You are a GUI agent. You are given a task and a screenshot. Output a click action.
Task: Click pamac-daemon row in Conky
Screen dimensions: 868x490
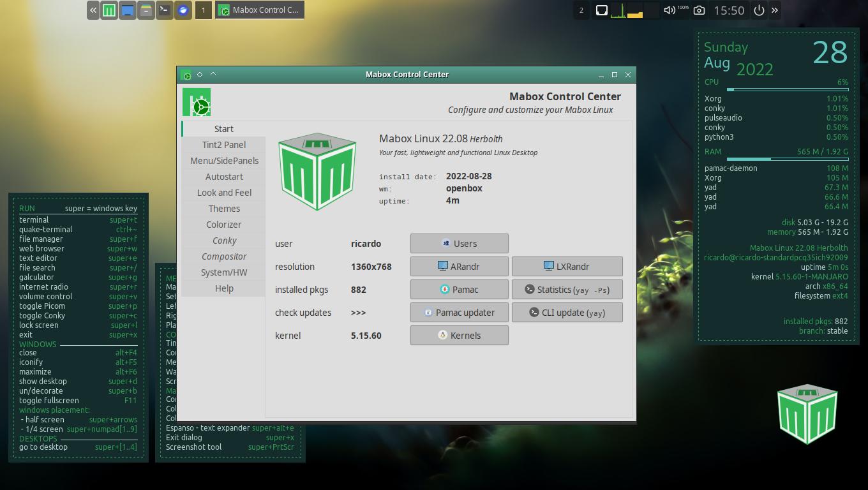coord(776,168)
